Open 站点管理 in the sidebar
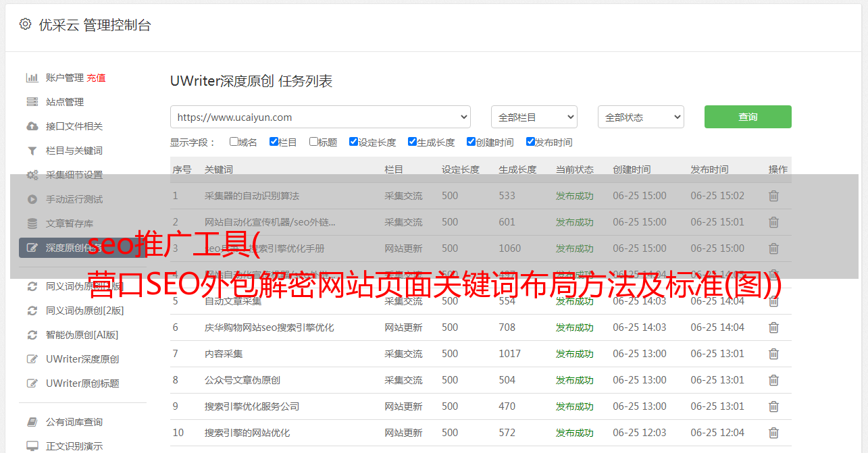This screenshot has width=868, height=453. (65, 102)
